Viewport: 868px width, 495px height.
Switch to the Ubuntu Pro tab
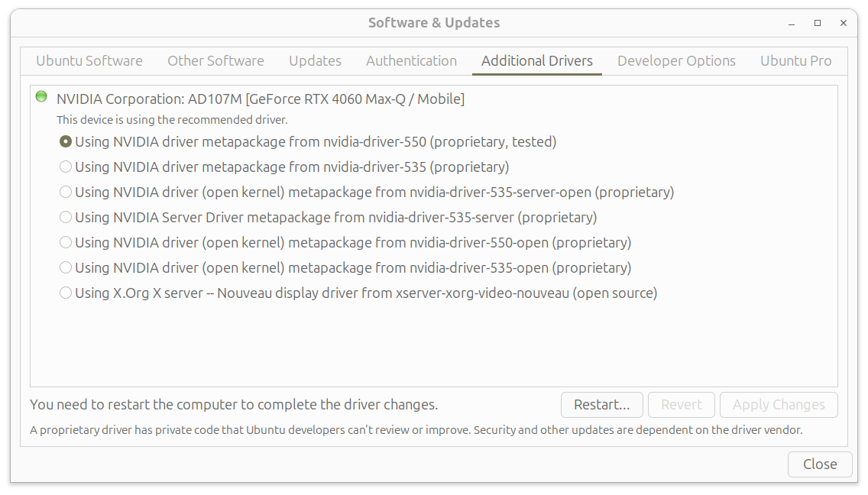click(796, 60)
